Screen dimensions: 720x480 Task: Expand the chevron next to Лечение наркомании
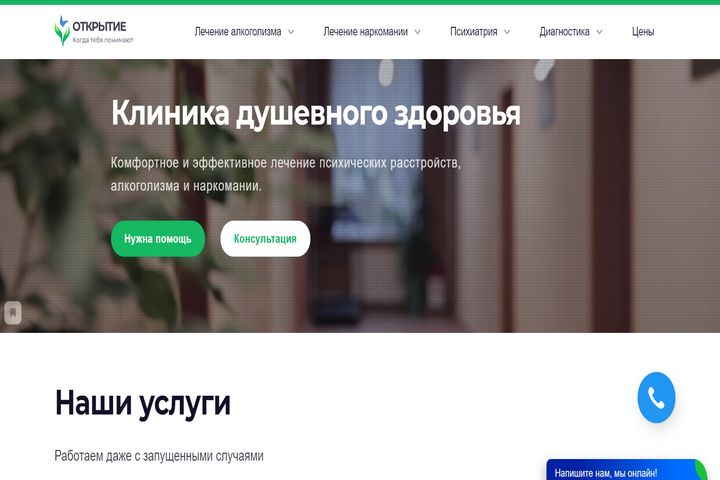click(x=417, y=32)
